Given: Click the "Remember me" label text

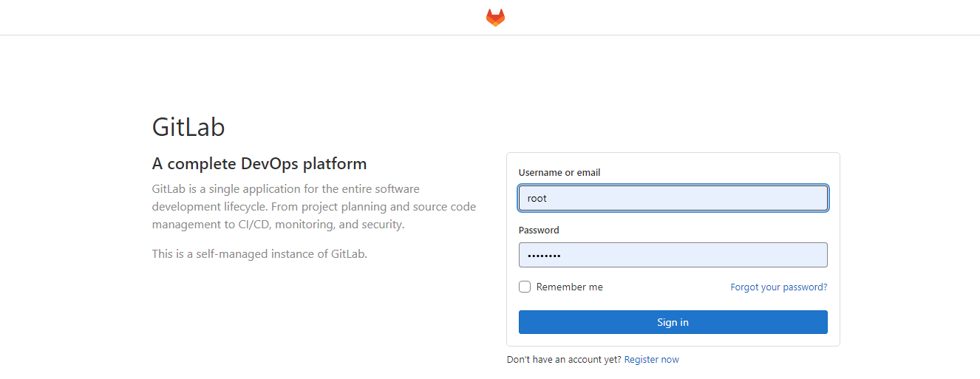Looking at the screenshot, I should [569, 287].
